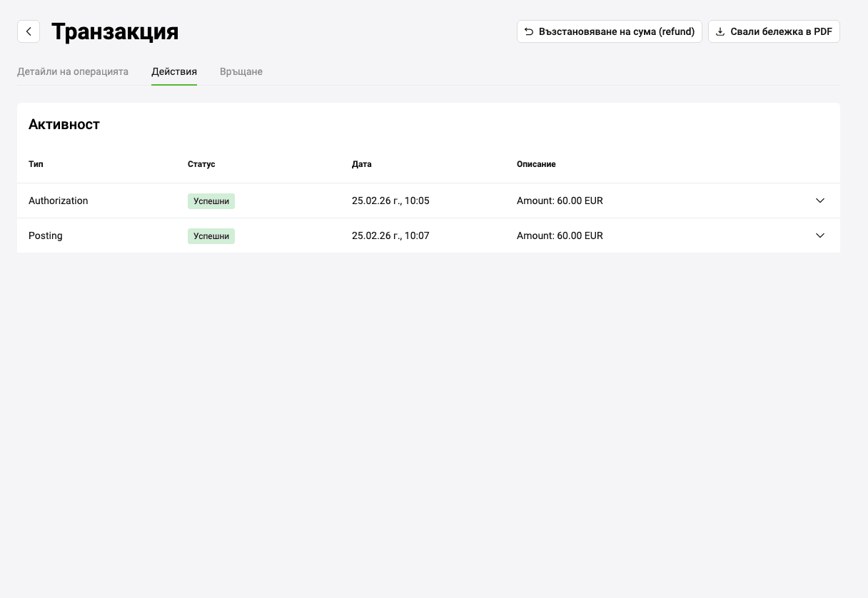
Task: Click the 'Статус' column header
Action: (201, 164)
